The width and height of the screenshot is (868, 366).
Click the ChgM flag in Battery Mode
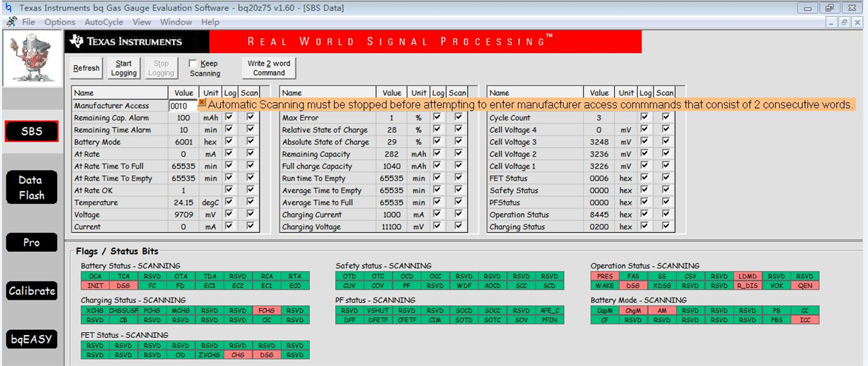tap(634, 310)
